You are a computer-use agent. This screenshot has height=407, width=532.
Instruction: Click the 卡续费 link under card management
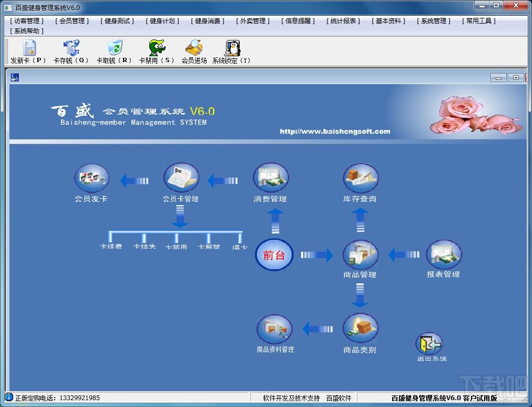click(x=111, y=247)
